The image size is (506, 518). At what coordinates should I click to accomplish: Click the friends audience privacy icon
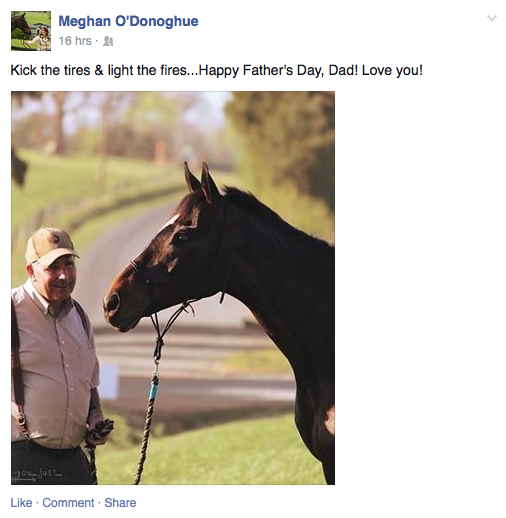click(108, 41)
